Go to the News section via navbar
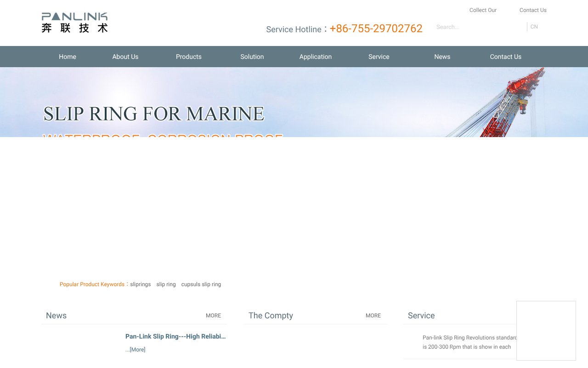The image size is (588, 368). coord(442,57)
